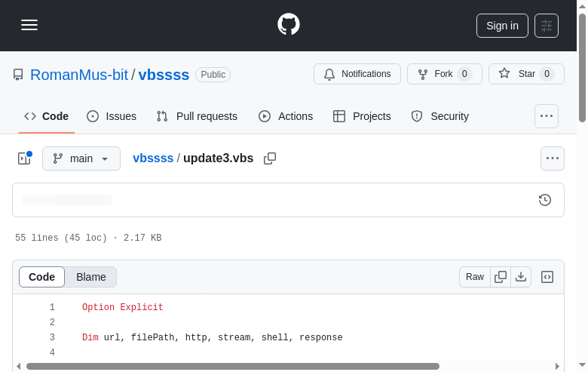The width and height of the screenshot is (588, 372).
Task: Open the main branch selector dropdown
Action: (81, 158)
